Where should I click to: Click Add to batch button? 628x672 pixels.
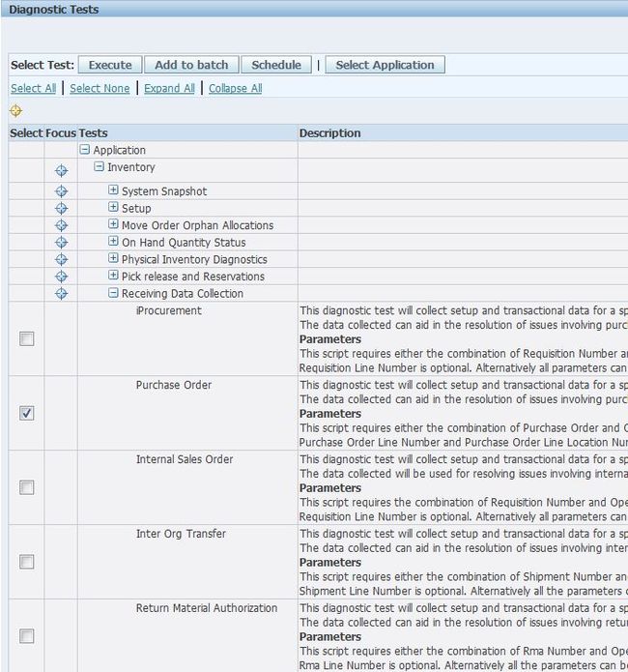click(x=191, y=65)
